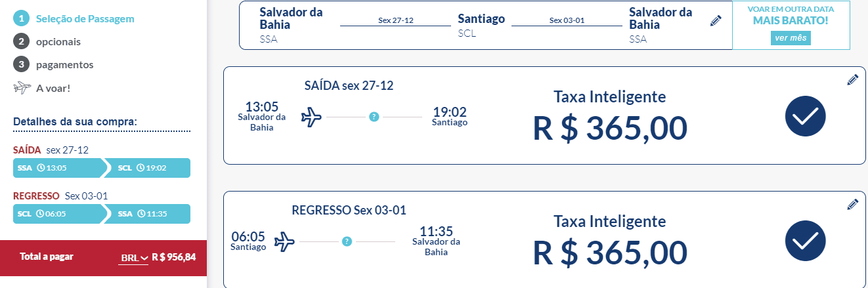Image resolution: width=868 pixels, height=288 pixels.
Task: Go to step 2 opcionais
Action: point(47,41)
